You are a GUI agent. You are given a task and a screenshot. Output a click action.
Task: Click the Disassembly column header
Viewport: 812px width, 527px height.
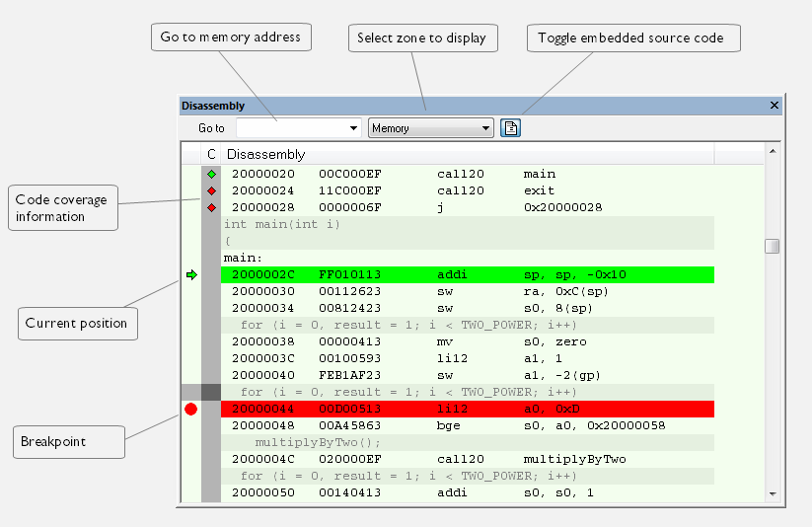coord(266,154)
